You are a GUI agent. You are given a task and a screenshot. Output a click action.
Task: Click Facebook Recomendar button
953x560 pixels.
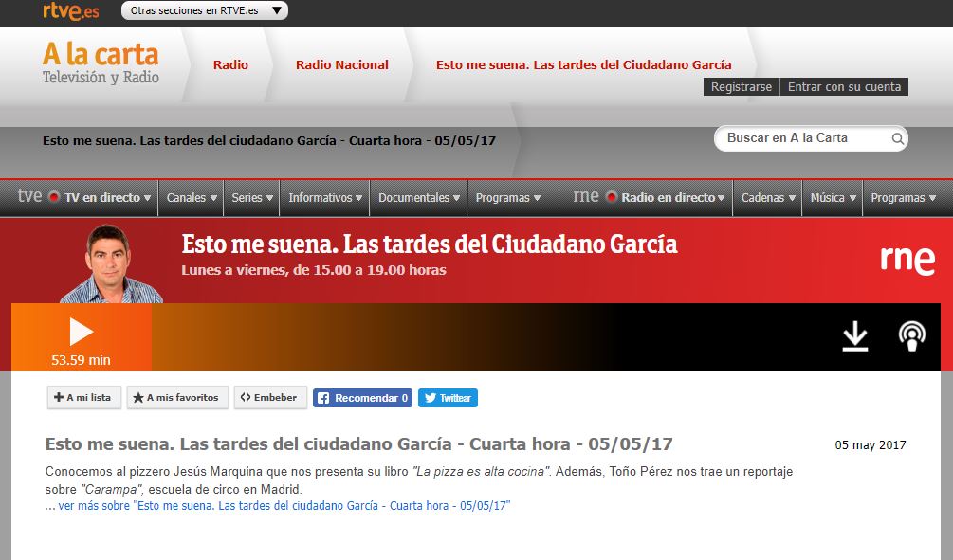point(363,398)
